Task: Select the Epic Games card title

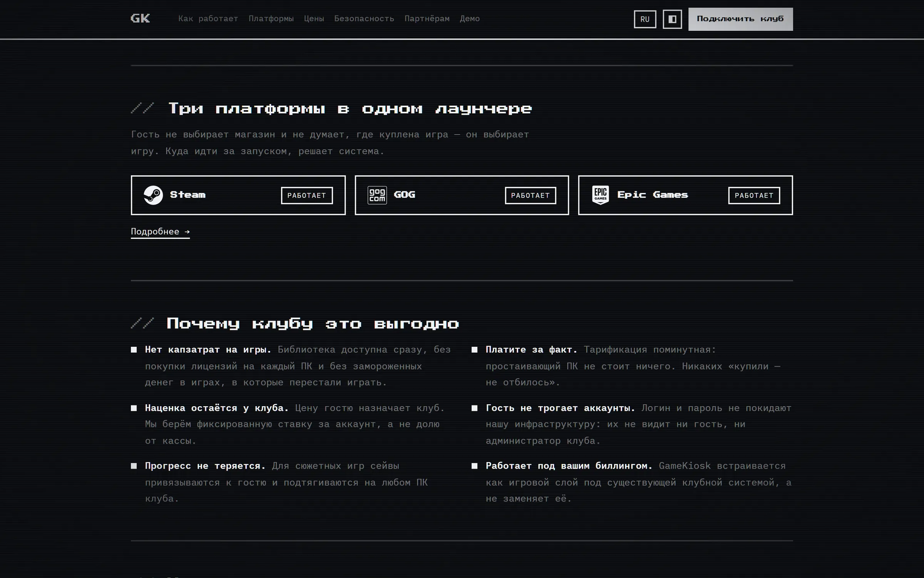Action: click(653, 195)
